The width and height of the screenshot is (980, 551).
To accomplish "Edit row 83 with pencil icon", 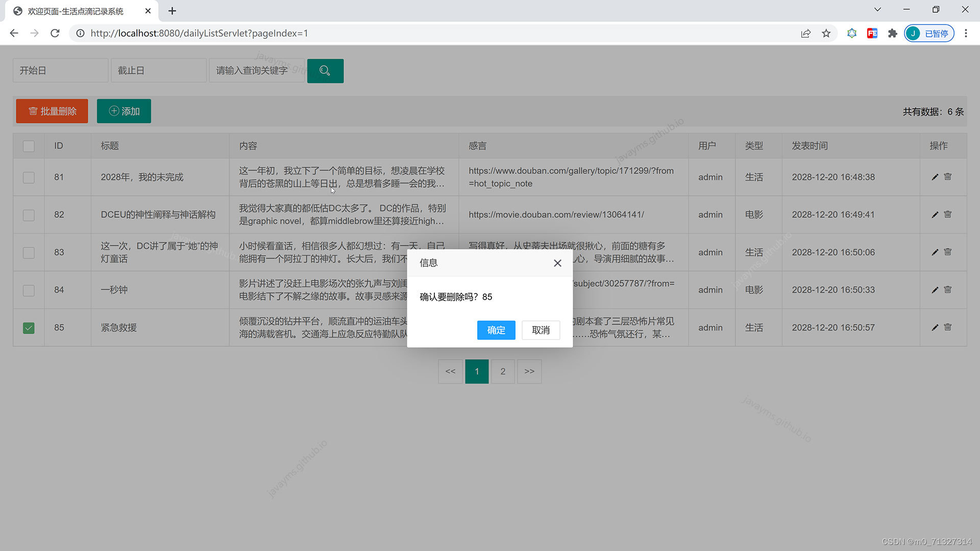I will click(935, 252).
